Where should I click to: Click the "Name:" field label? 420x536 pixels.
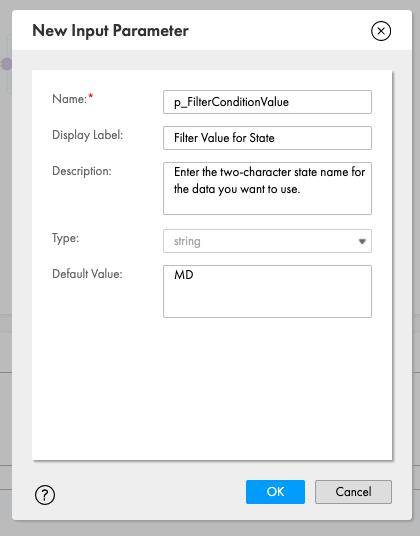pyautogui.click(x=69, y=99)
